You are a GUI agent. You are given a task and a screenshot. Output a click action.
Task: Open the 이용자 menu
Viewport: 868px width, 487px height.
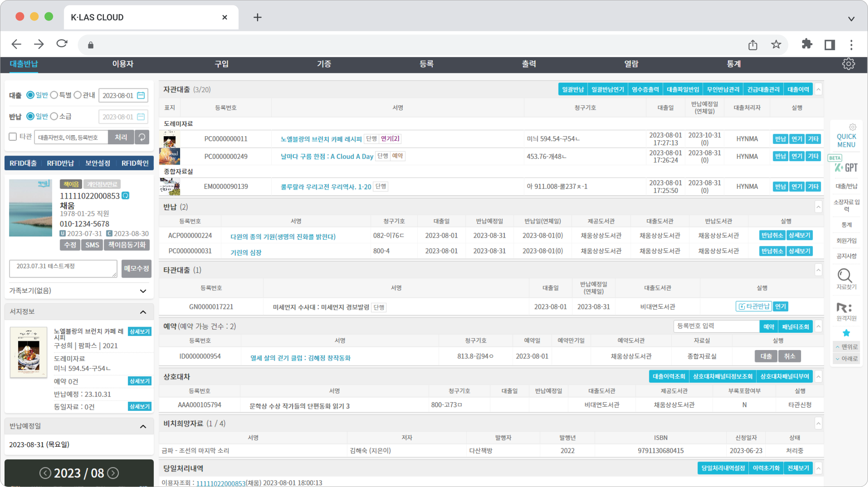[122, 64]
